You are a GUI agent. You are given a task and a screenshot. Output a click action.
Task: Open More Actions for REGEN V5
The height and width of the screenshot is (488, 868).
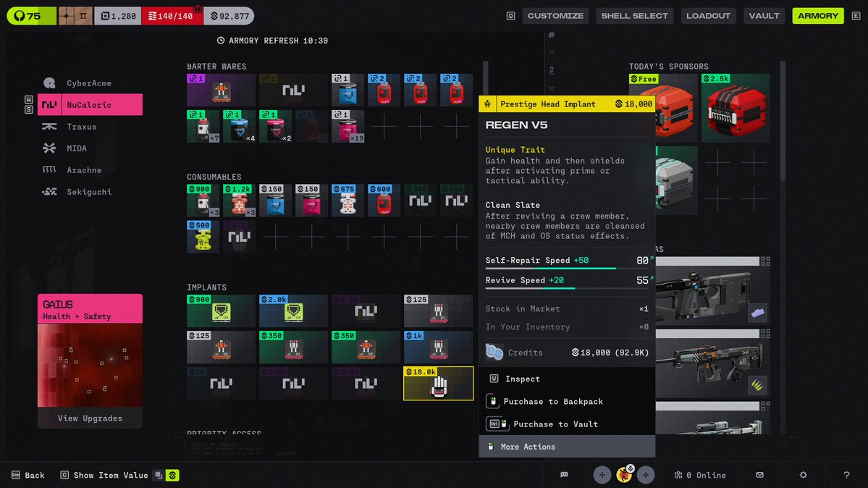point(567,447)
